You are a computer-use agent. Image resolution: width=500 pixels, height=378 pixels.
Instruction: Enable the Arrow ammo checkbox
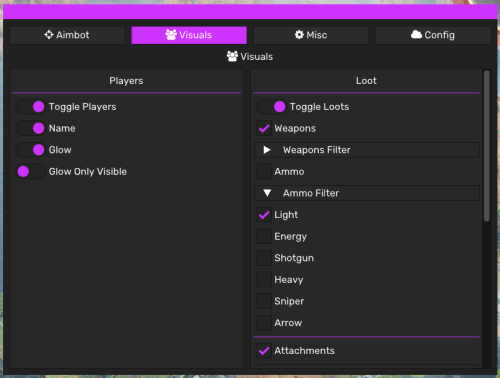[x=264, y=323]
